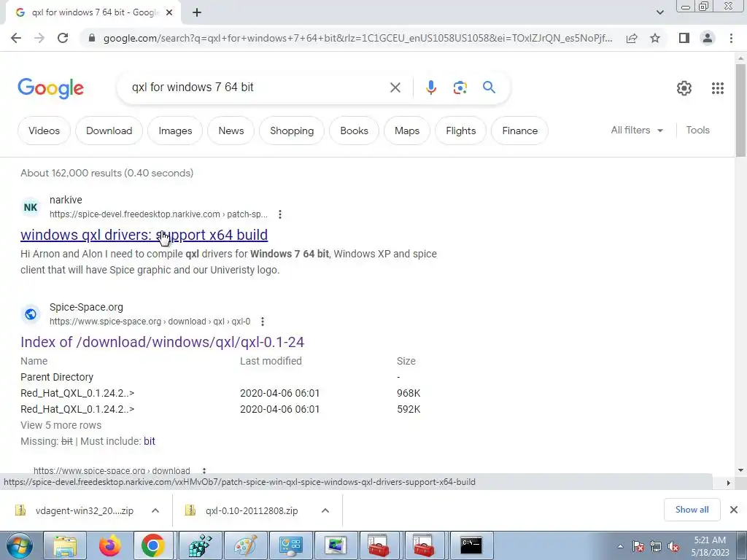Screen dimensions: 747x560
Task: Open the Flights filter
Action: 461,131
